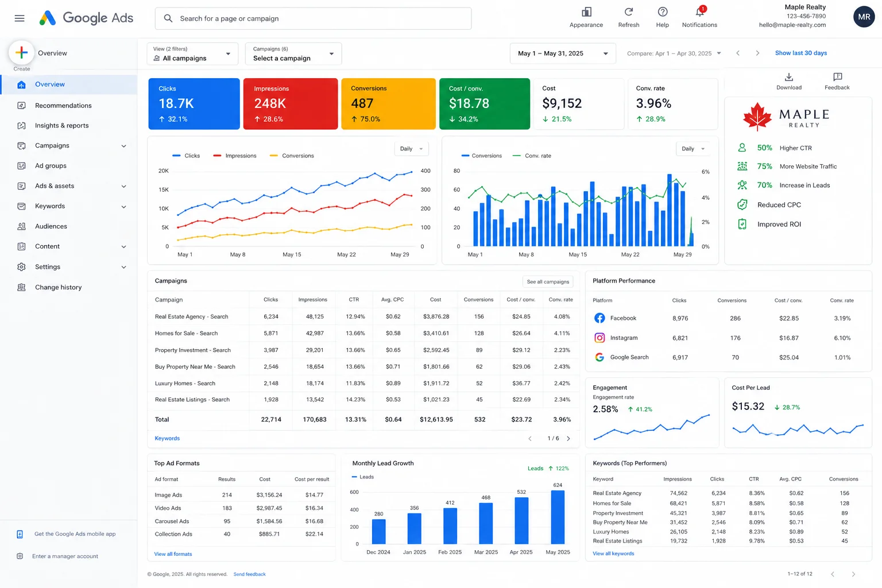Screen dimensions: 882x588
Task: Expand the Keywords sidebar section
Action: [x=123, y=206]
